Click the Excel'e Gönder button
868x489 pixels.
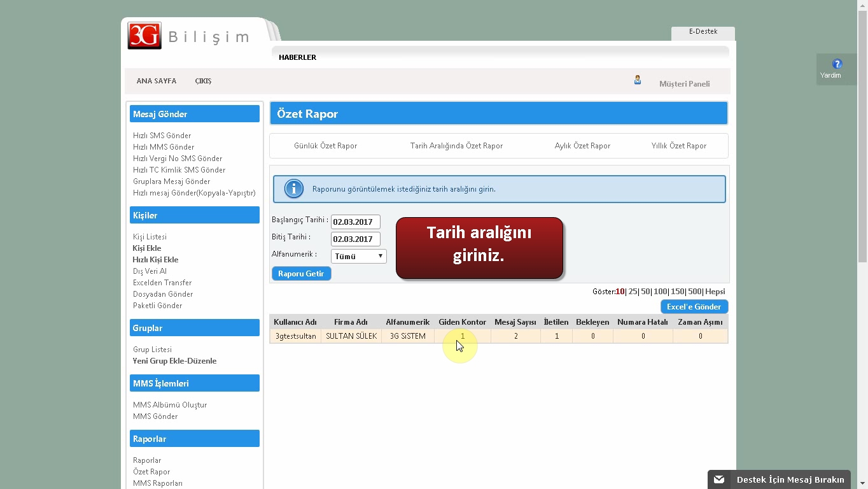click(694, 307)
